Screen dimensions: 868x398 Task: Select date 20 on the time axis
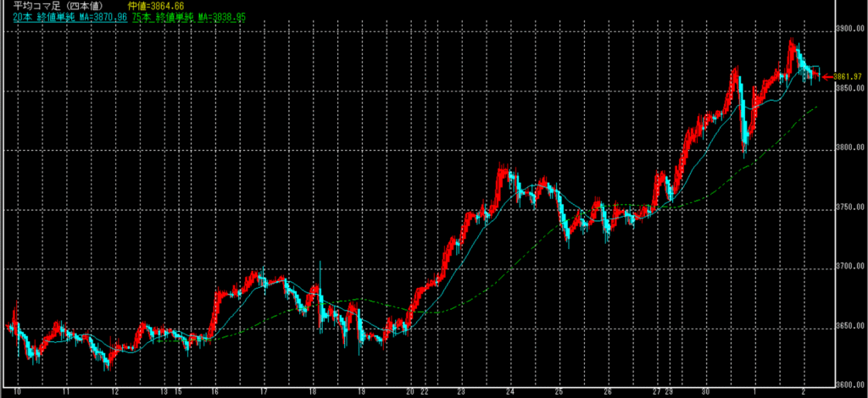coord(410,393)
